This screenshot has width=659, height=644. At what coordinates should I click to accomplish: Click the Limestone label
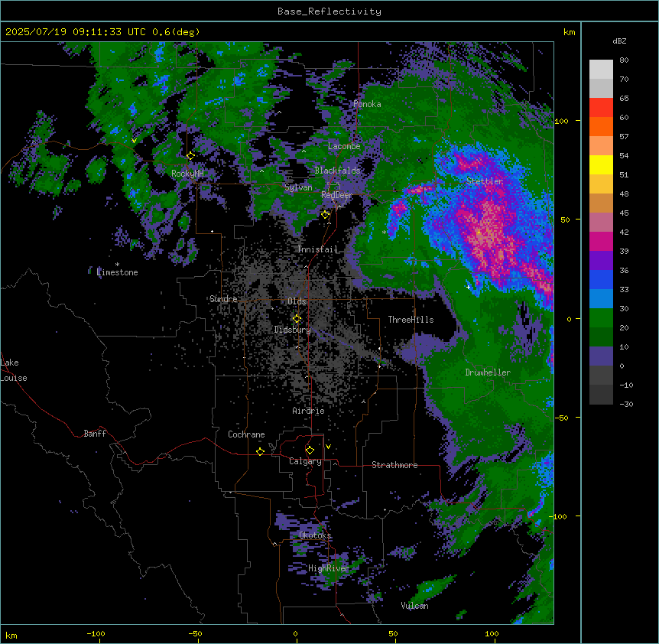tap(117, 272)
